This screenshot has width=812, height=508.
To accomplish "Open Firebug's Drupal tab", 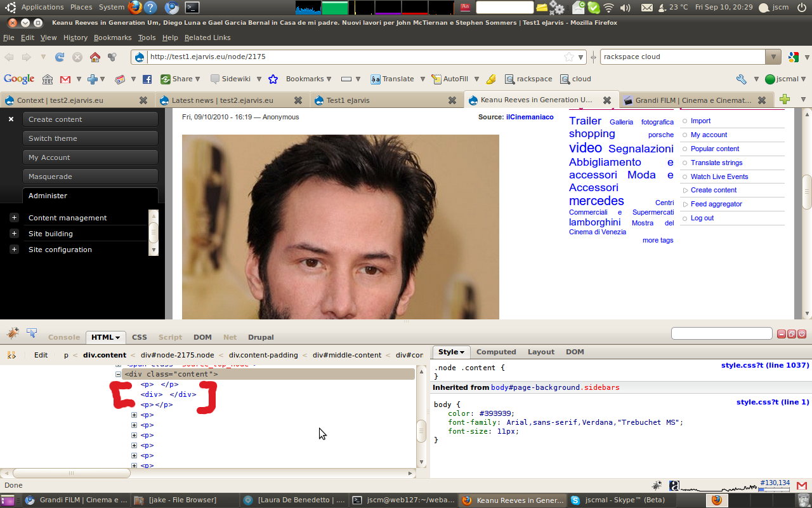I will coord(261,337).
